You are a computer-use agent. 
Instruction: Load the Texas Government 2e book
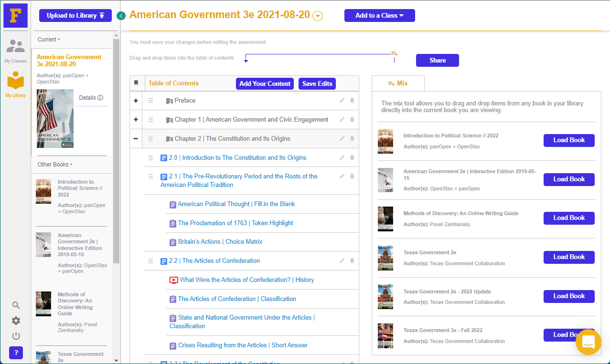click(x=568, y=257)
